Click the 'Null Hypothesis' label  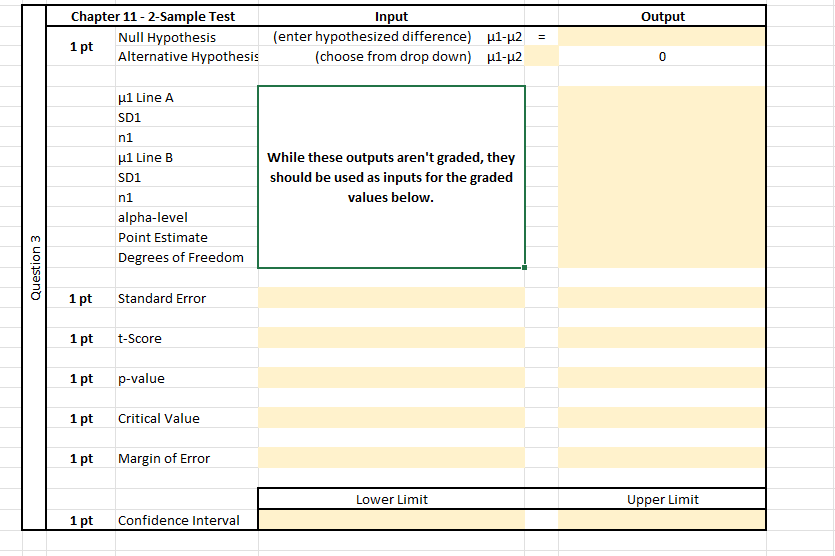click(x=167, y=37)
